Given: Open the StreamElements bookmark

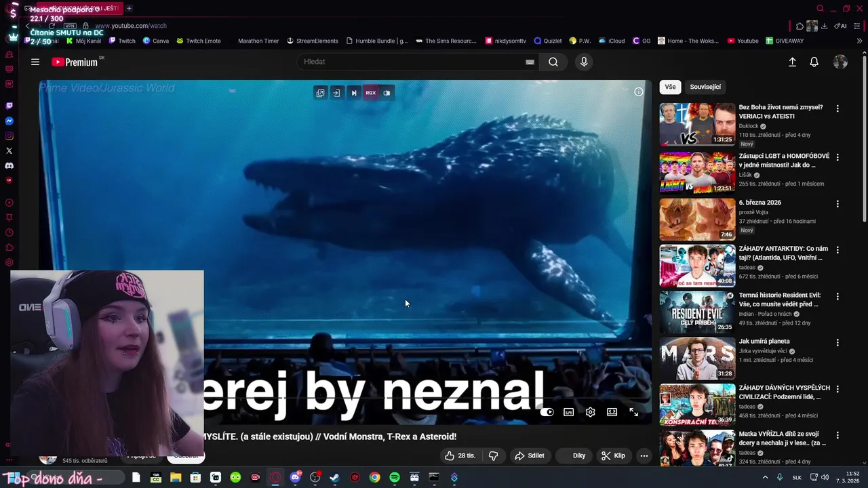Looking at the screenshot, I should (x=311, y=41).
